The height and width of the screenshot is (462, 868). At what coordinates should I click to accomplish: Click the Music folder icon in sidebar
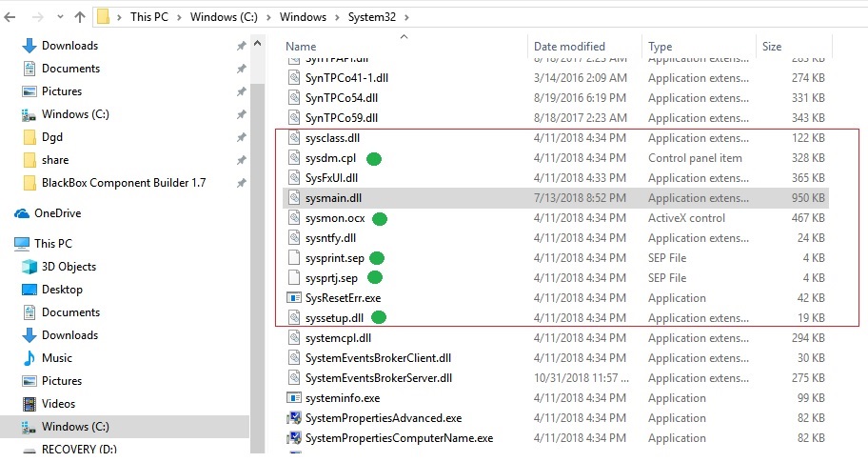29,358
